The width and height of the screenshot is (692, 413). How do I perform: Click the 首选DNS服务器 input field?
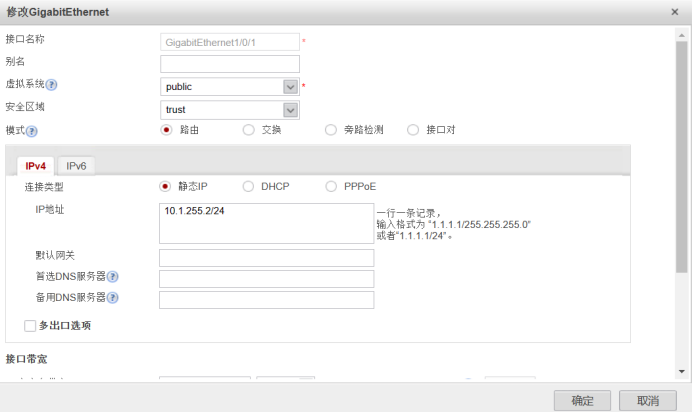point(267,279)
